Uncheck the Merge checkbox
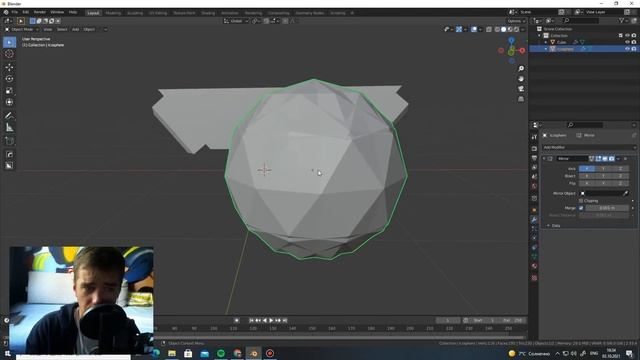 (581, 208)
